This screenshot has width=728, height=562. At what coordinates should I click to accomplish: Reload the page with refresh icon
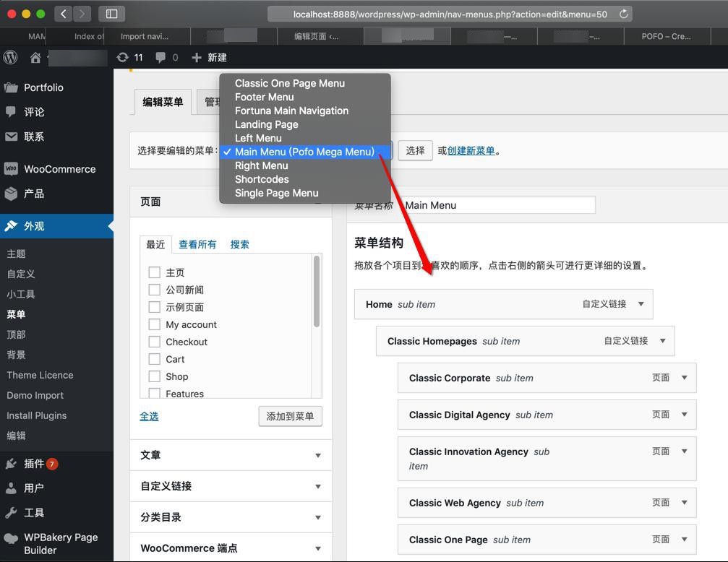pos(624,14)
